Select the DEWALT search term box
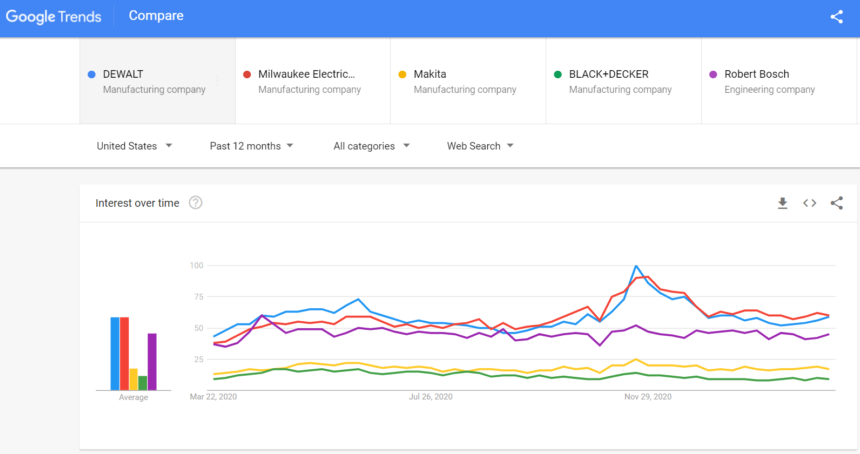 click(157, 81)
